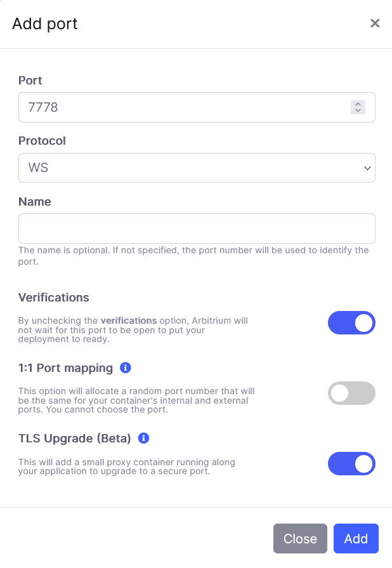Close the Add port dialog with the X
Viewport: 392px width, 568px height.
click(375, 23)
